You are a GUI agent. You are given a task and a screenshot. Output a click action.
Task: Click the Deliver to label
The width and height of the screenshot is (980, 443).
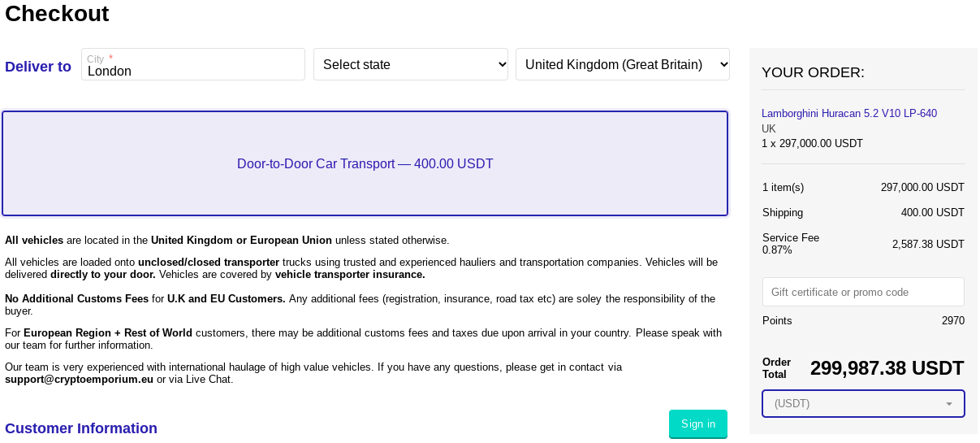(x=38, y=67)
